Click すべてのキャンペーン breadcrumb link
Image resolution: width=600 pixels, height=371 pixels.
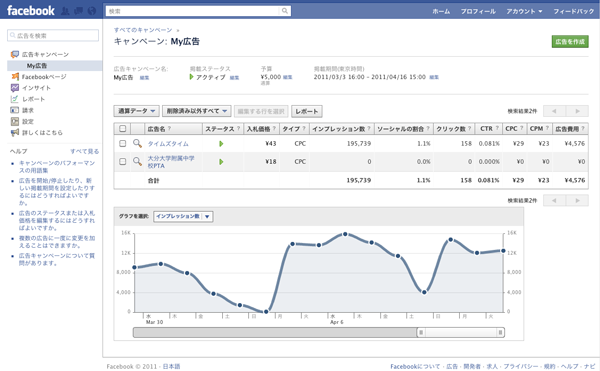pos(143,30)
